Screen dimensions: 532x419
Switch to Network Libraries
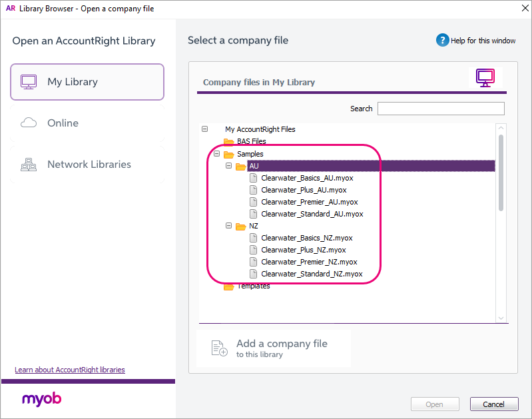(87, 165)
